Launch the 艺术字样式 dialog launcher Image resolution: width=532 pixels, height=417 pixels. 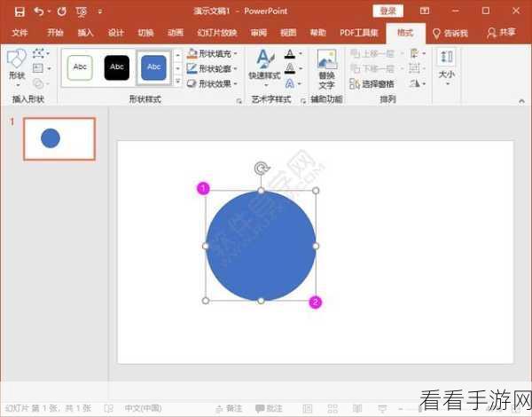tap(303, 101)
